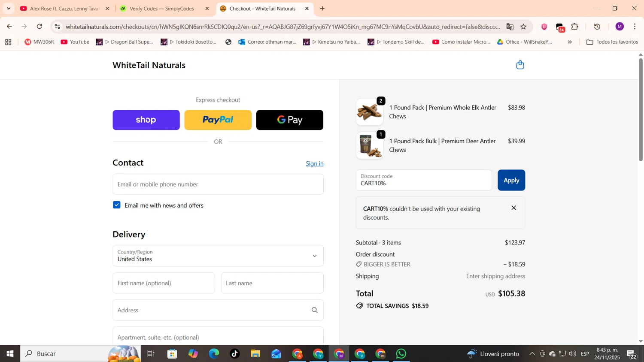Show hidden system tray icons

[532, 354]
